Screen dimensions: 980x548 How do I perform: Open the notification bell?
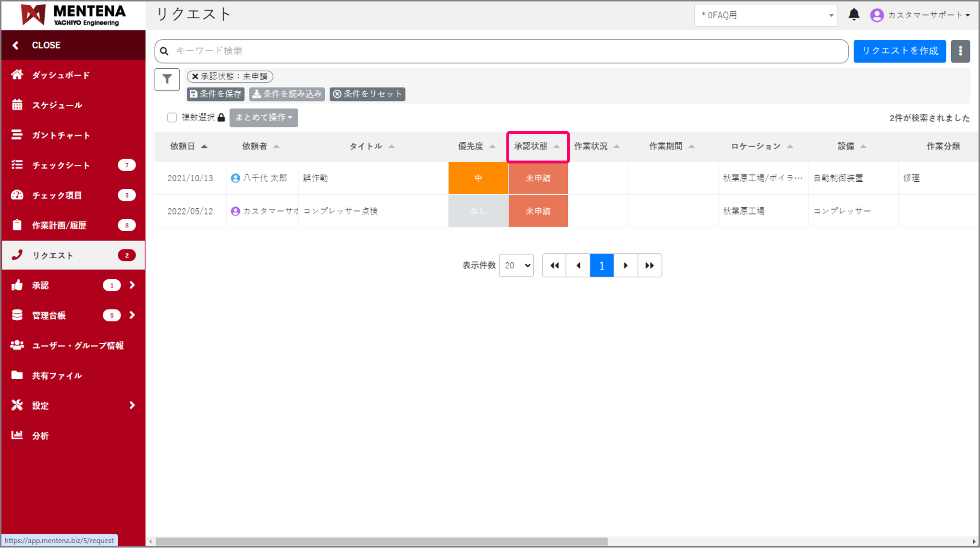click(854, 15)
